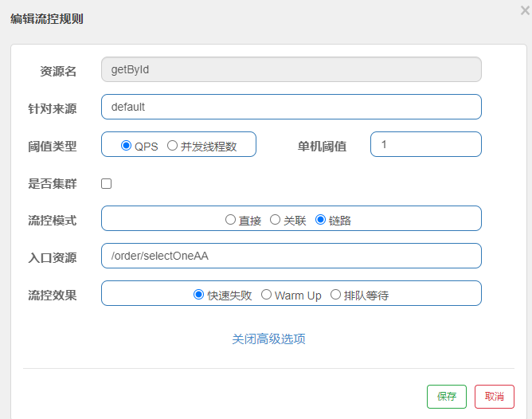Click the 保存 button

coord(447,397)
